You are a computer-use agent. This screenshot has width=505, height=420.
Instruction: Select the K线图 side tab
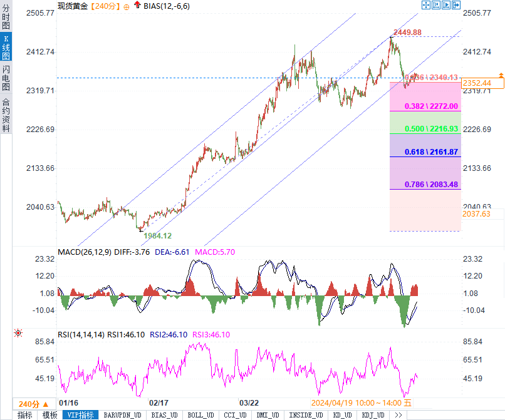(6, 46)
